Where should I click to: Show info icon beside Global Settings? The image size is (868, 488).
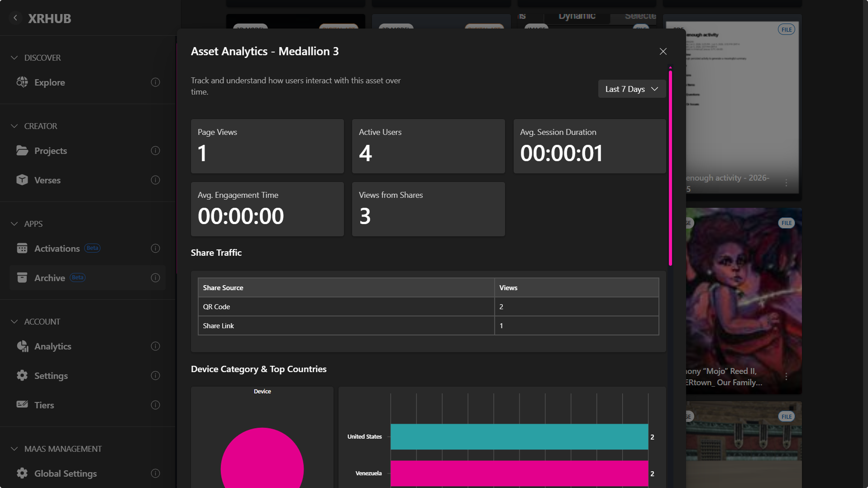[x=155, y=473]
